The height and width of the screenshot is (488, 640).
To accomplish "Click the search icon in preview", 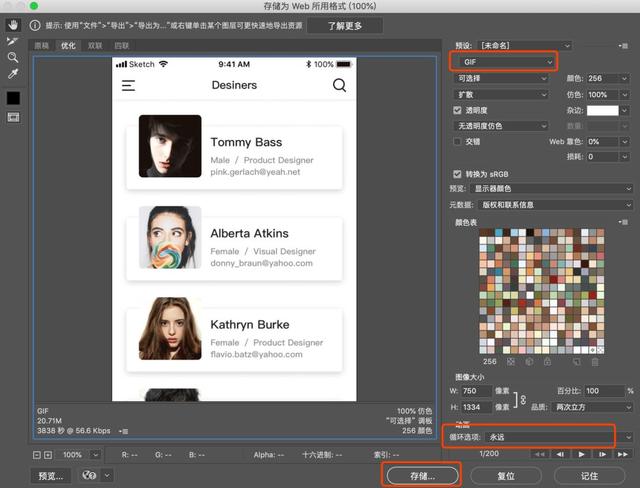I will coord(339,86).
